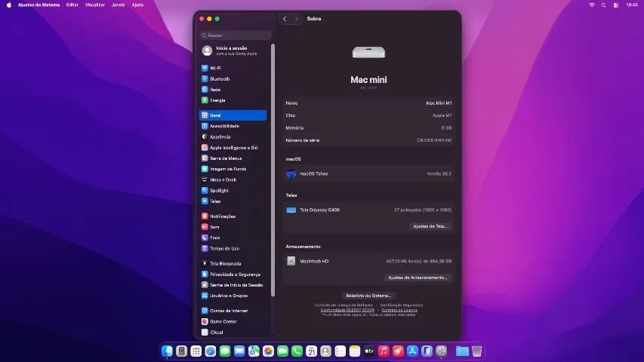Image resolution: width=644 pixels, height=362 pixels.
Task: Open the Janela menu
Action: [x=119, y=5]
